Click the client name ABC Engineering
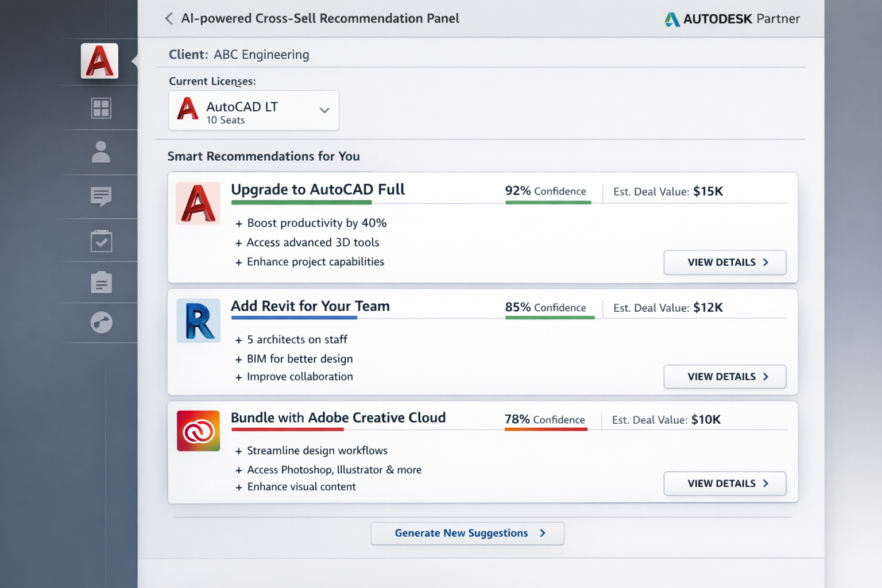Screen dimensions: 882x588 261,55
